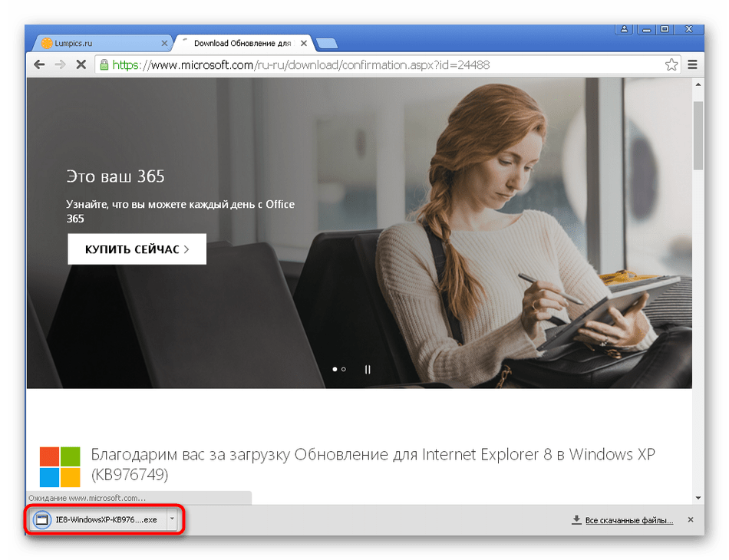Switch to the Lumpics.ru tab
The height and width of the screenshot is (560, 729).
click(x=100, y=43)
